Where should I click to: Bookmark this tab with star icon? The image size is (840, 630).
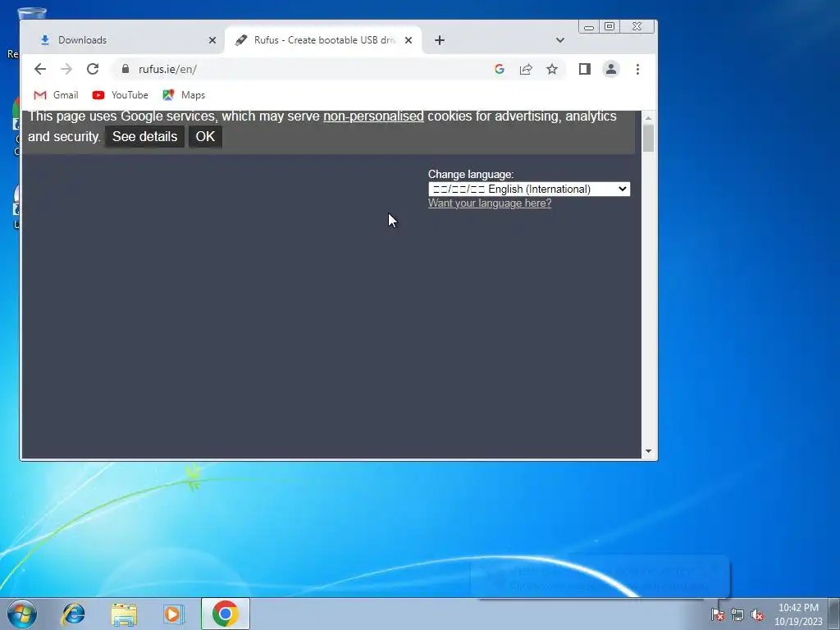552,69
